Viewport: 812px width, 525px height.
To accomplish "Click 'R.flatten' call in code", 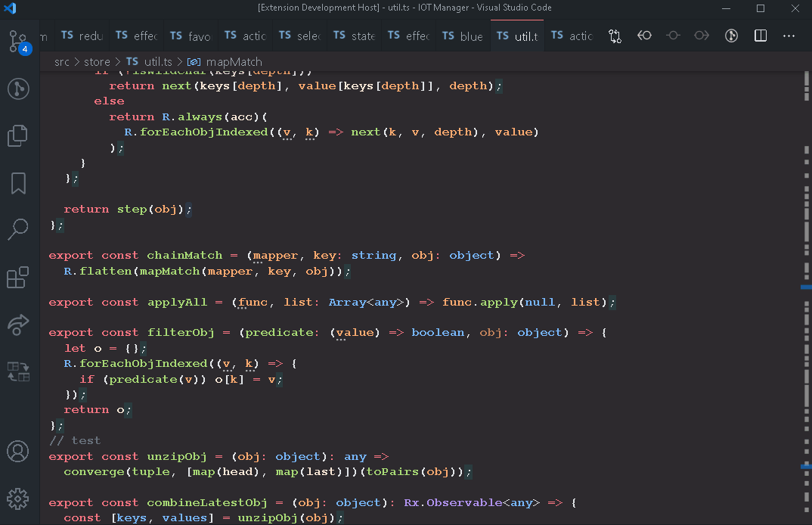I will (x=98, y=271).
